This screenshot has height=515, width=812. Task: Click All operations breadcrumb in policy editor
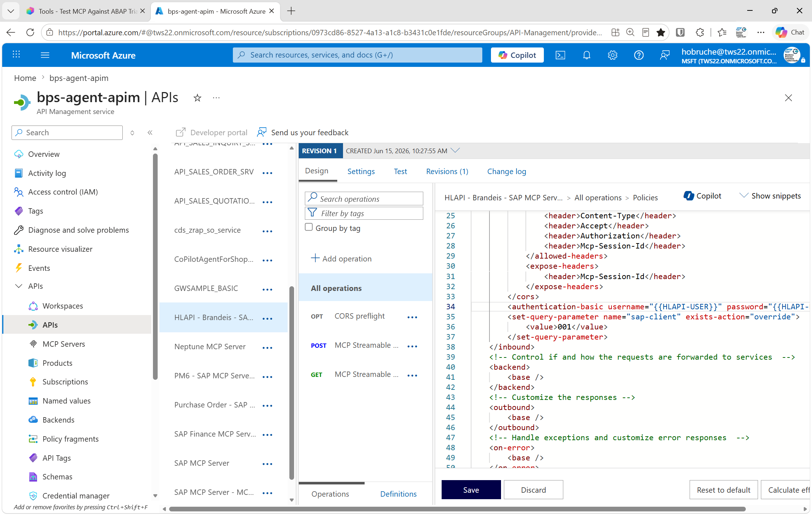click(598, 198)
